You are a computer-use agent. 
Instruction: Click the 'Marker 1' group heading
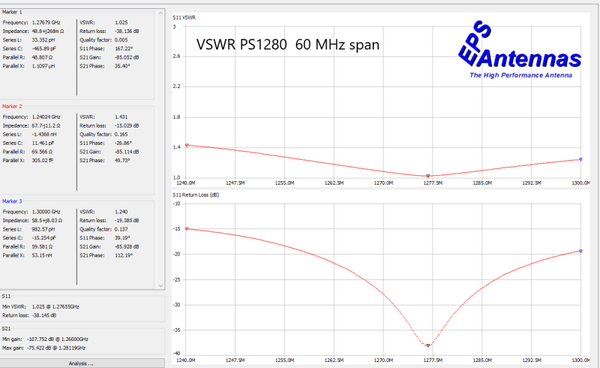pyautogui.click(x=12, y=12)
